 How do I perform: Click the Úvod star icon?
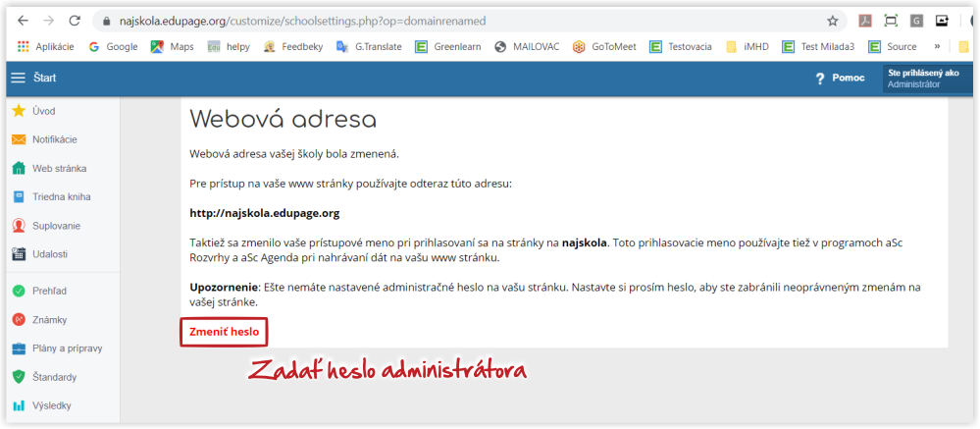point(18,111)
